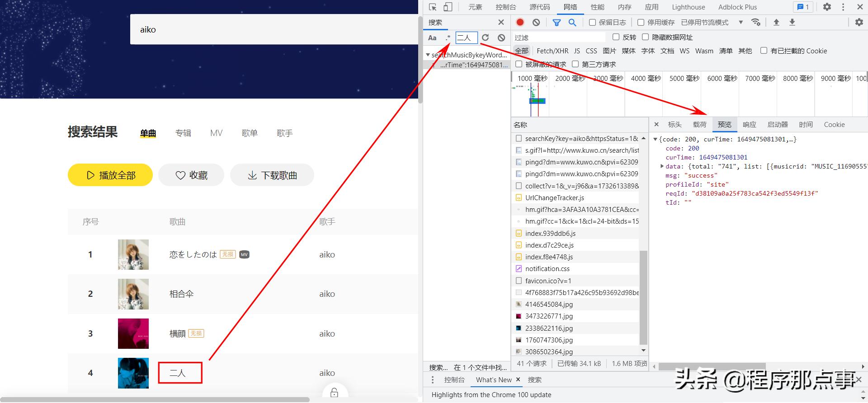Click the MV badge on 恋をしたのは
The image size is (868, 403).
point(244,254)
